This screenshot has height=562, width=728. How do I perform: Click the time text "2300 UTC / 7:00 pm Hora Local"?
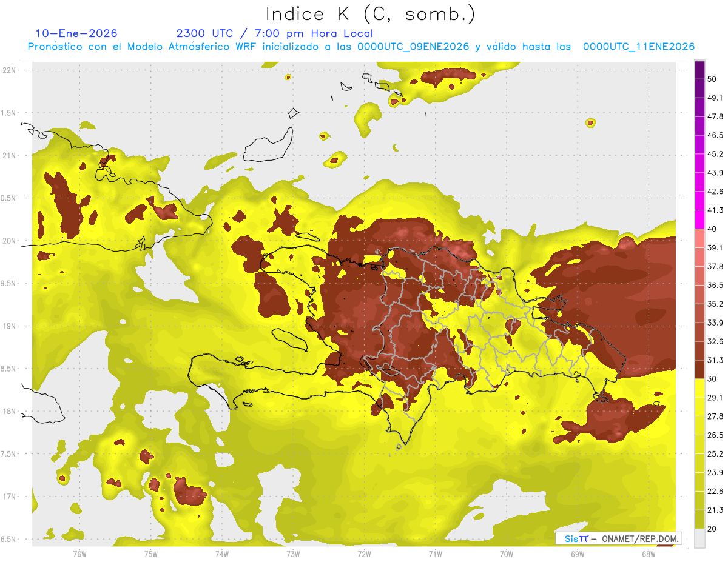(x=274, y=33)
